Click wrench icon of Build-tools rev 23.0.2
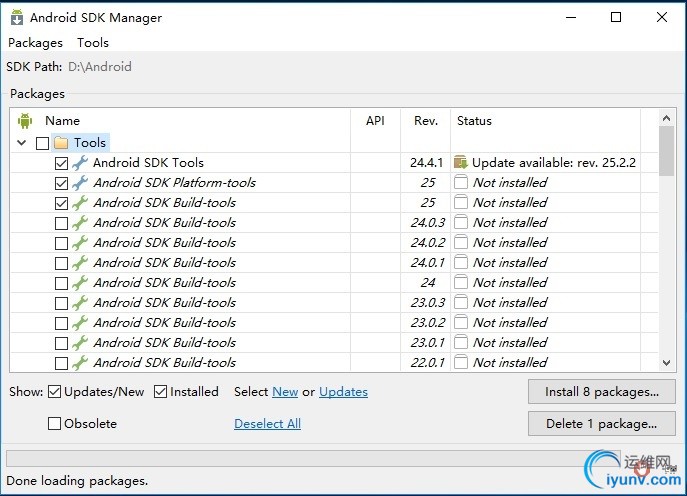The height and width of the screenshot is (496, 687). pos(80,323)
